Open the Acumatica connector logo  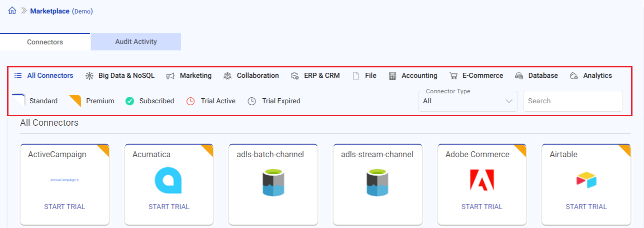coord(168,180)
